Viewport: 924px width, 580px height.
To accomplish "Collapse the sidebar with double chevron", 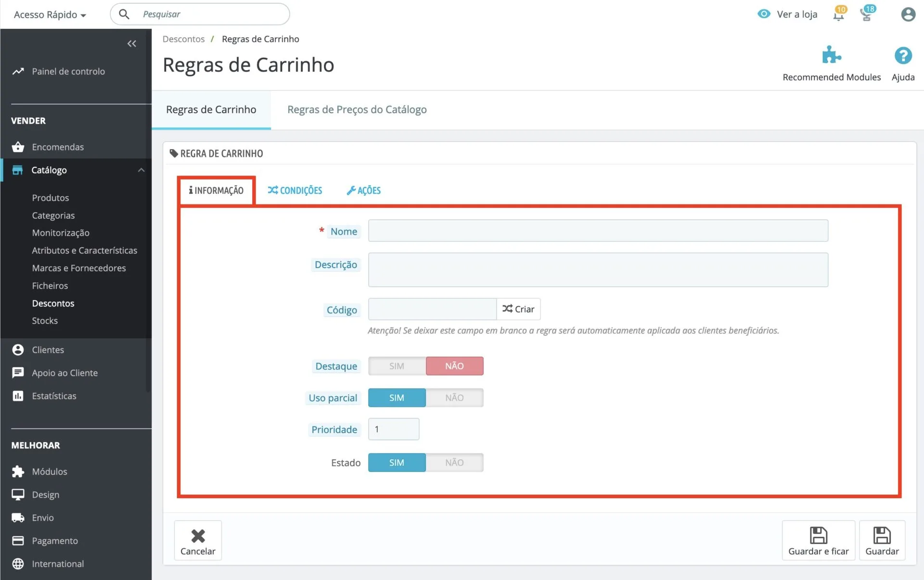I will pos(131,44).
